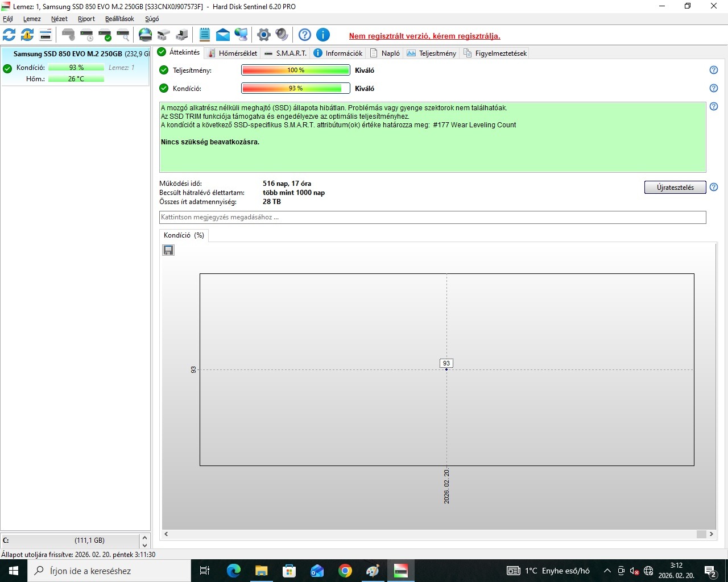
Task: Click the grey disk array toolbar icon
Action: coord(164,35)
